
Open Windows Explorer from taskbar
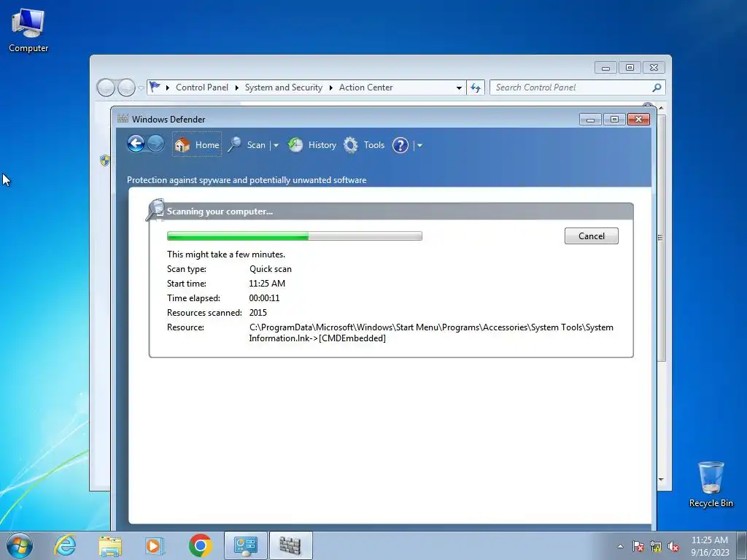click(110, 545)
